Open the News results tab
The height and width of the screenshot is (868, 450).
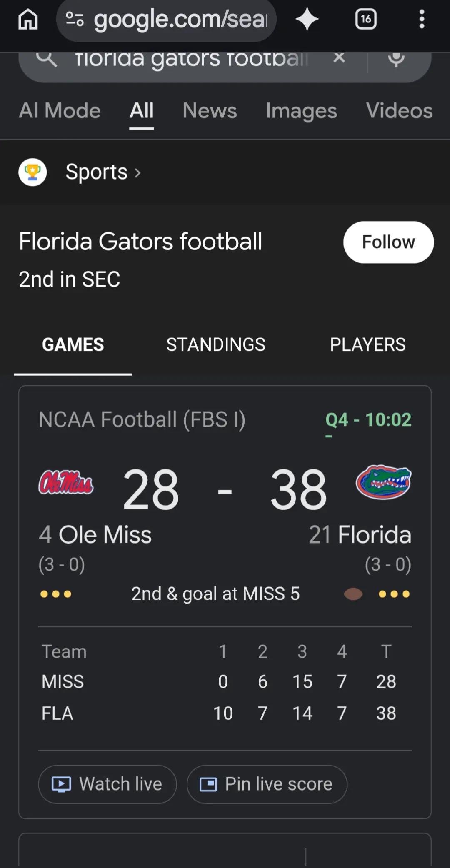pyautogui.click(x=210, y=111)
